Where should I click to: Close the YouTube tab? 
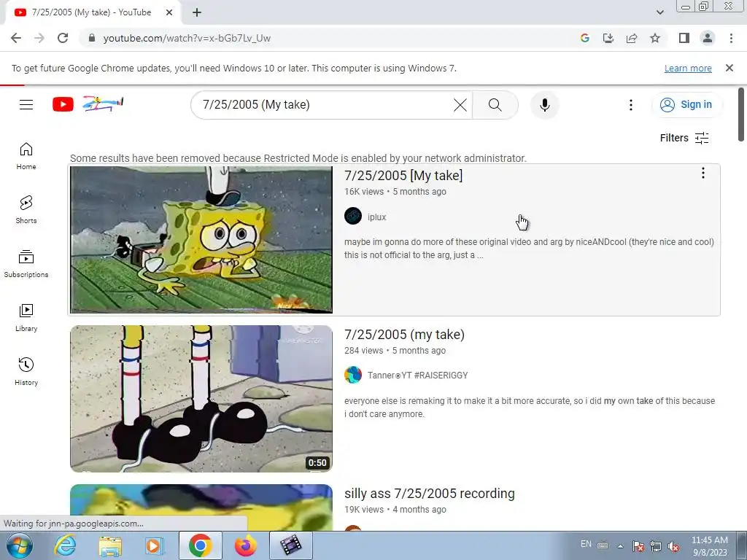[169, 12]
